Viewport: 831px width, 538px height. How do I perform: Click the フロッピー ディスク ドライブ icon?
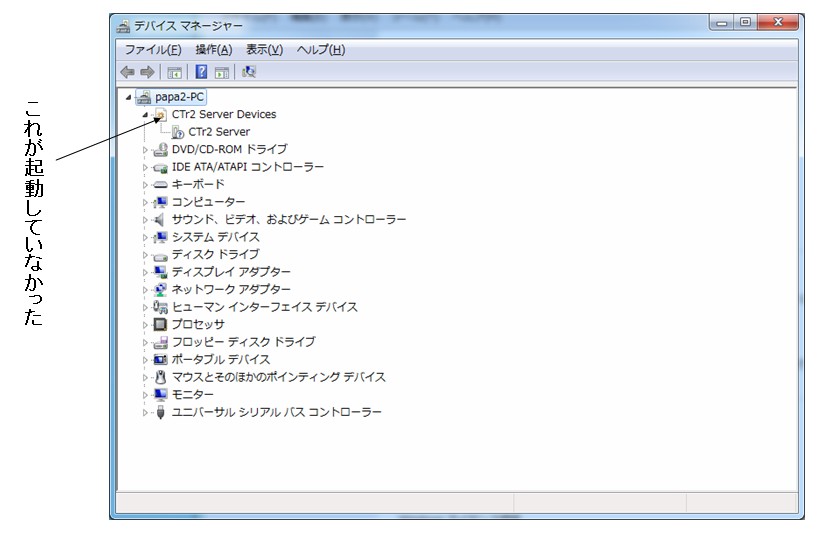click(x=160, y=342)
